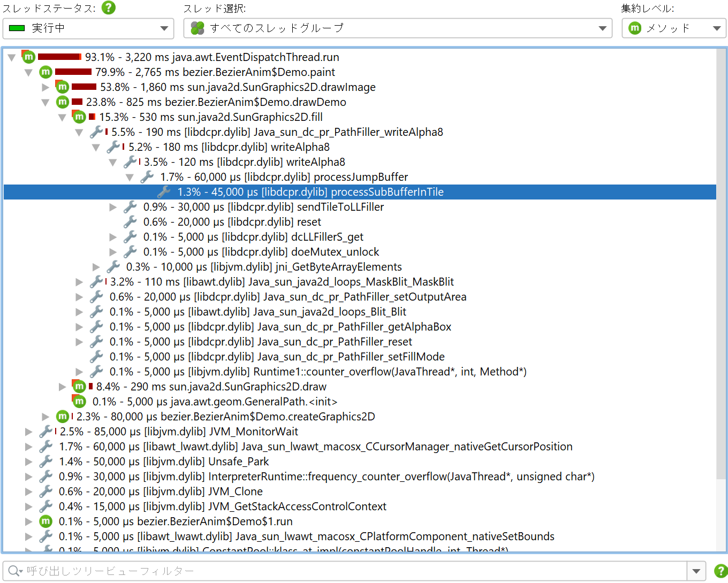This screenshot has width=728, height=583.
Task: Collapse the BezierAnim$Demo.paint node
Action: (29, 72)
